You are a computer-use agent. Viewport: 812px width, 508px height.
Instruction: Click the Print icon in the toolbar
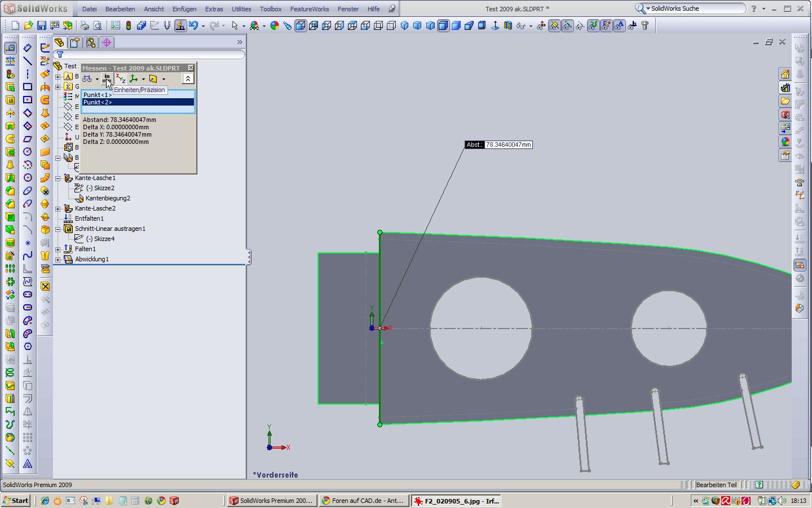[x=85, y=25]
